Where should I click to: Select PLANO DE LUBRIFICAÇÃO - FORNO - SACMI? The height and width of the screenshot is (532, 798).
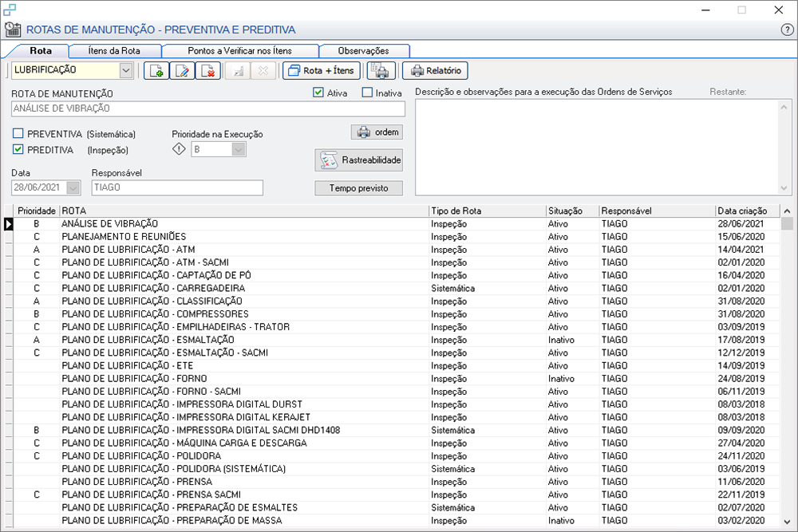point(397,392)
